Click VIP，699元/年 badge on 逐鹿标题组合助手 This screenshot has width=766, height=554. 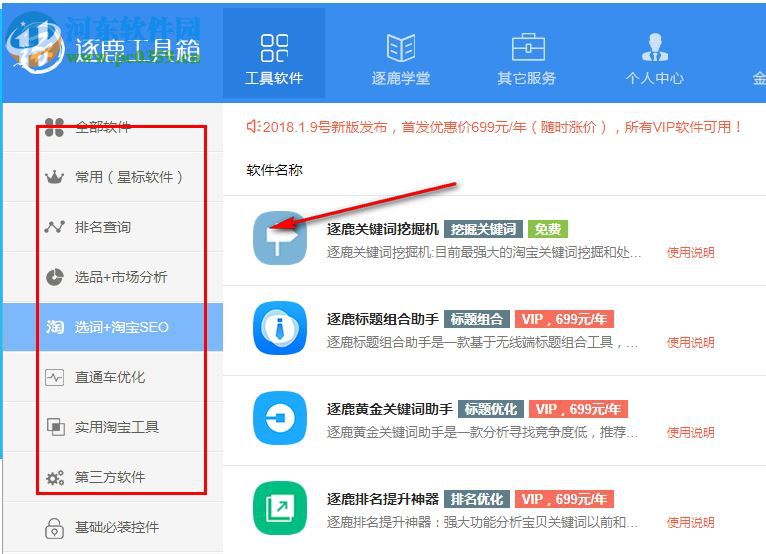[564, 319]
